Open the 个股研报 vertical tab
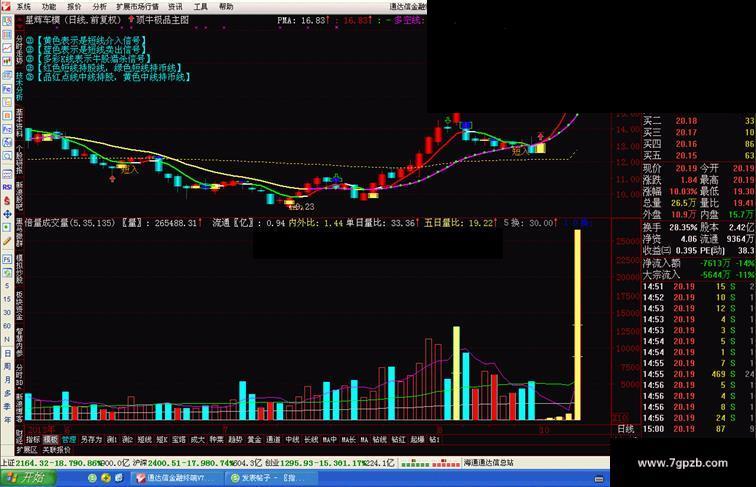 pos(19,160)
